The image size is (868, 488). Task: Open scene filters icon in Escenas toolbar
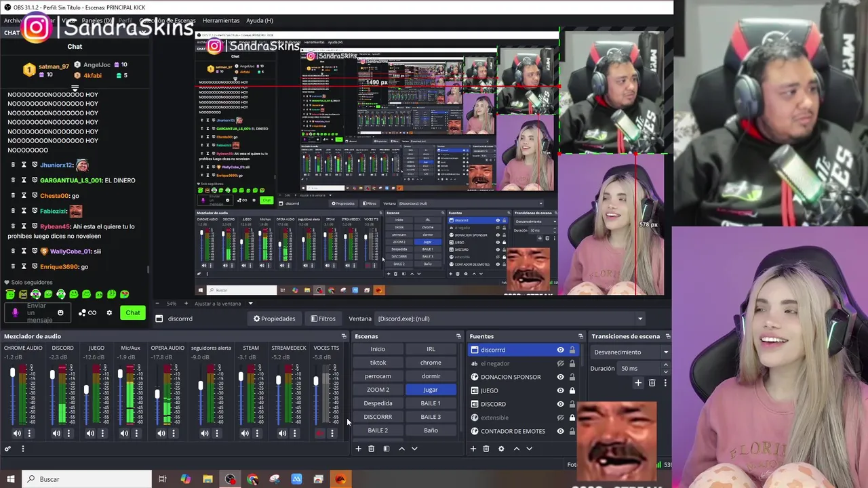point(386,449)
